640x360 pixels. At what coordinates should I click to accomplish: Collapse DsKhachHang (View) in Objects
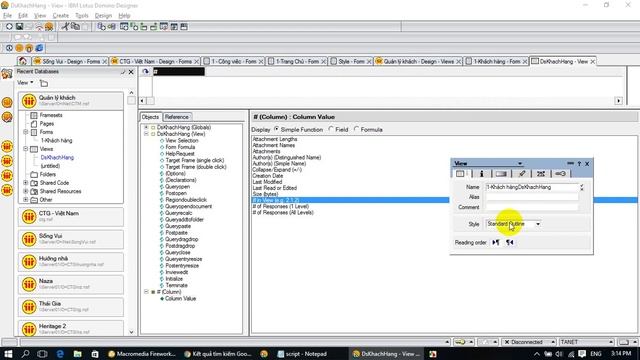[146, 134]
